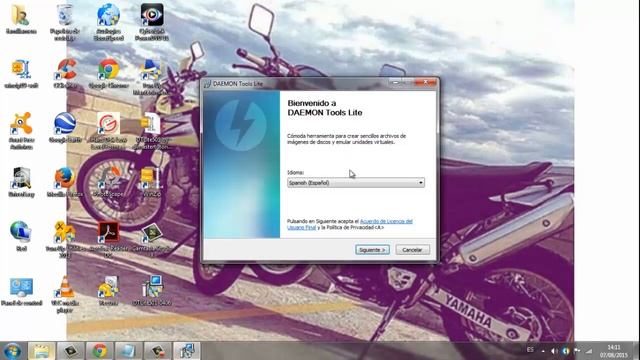This screenshot has height=360, width=640.
Task: Select the Red network desktop icon
Action: pyautogui.click(x=21, y=236)
